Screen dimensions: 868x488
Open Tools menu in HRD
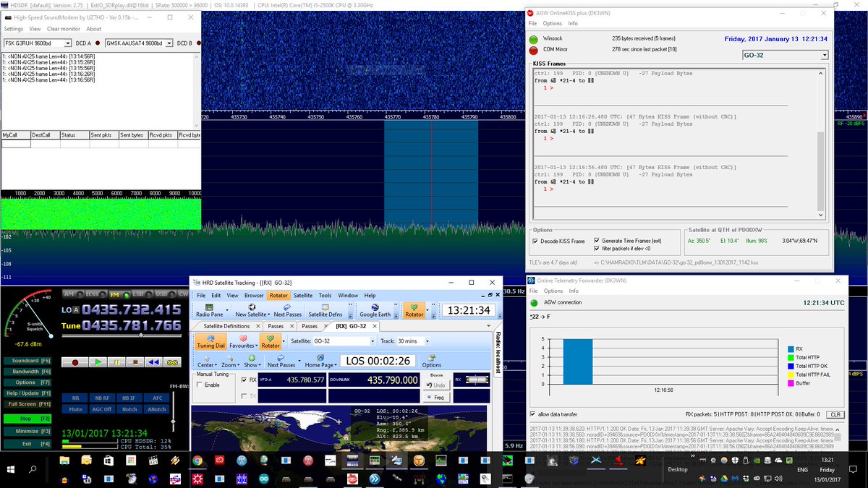pos(325,296)
